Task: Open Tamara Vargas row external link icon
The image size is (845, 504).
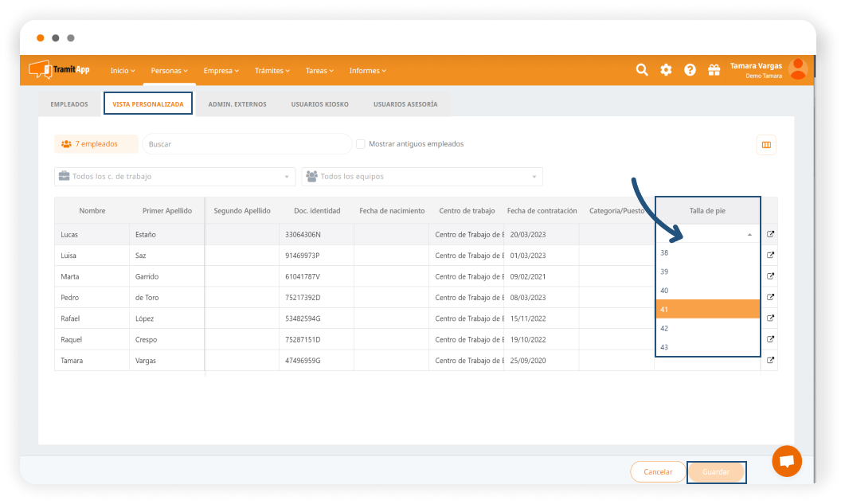Action: coord(770,360)
